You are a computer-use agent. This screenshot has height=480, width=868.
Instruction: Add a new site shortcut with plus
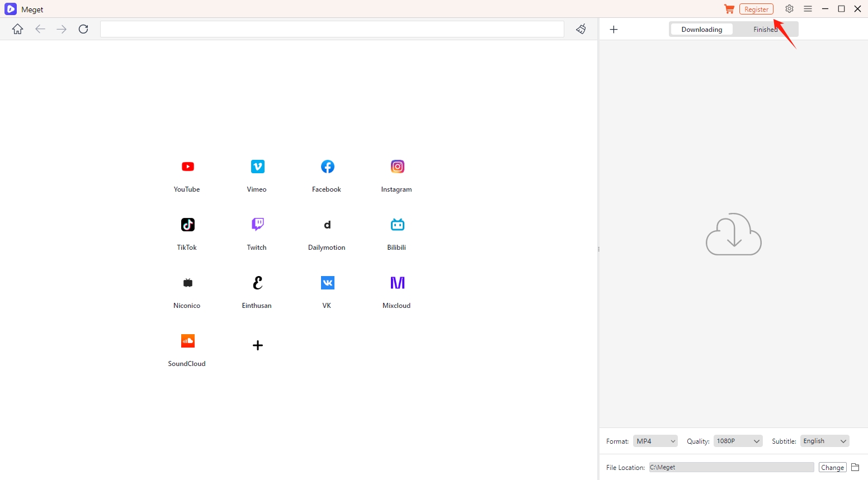pyautogui.click(x=258, y=345)
